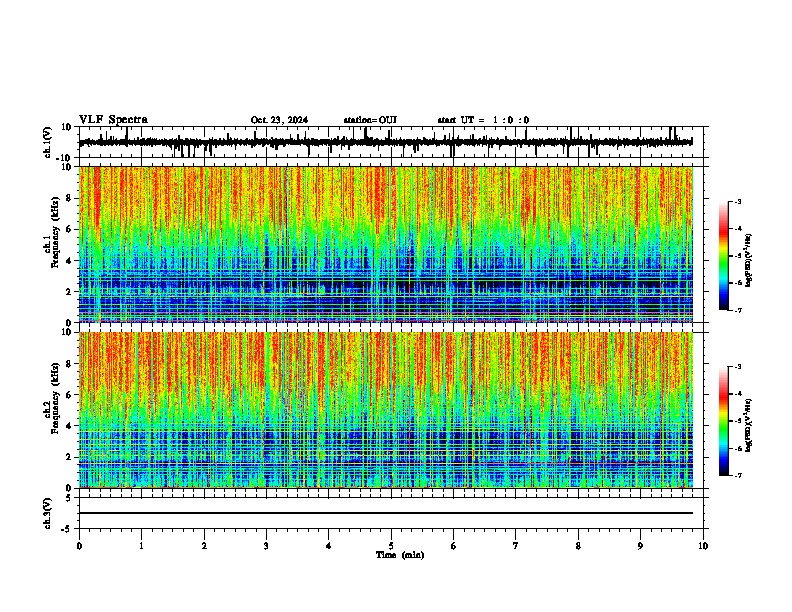Click the "station=OUI" header label
The image size is (792, 612).
[370, 120]
